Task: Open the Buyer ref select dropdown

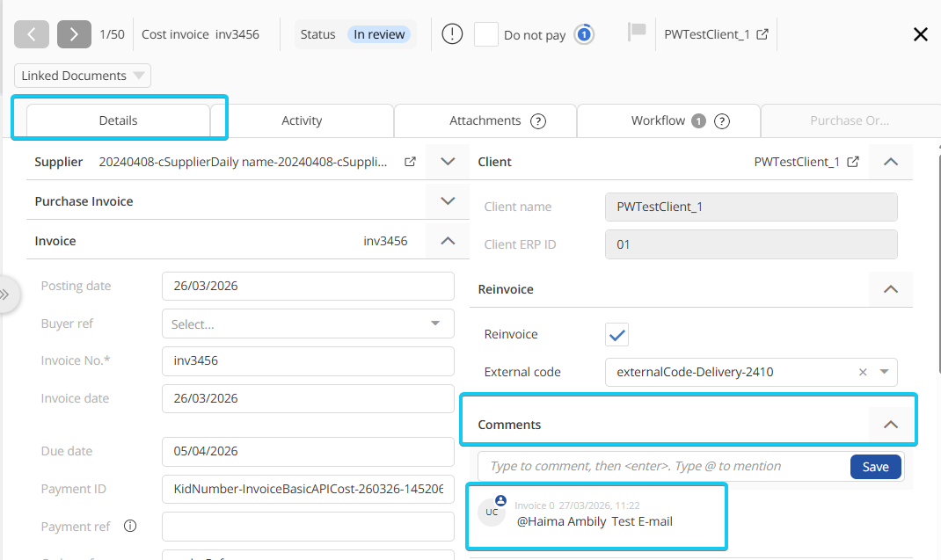Action: tap(308, 324)
